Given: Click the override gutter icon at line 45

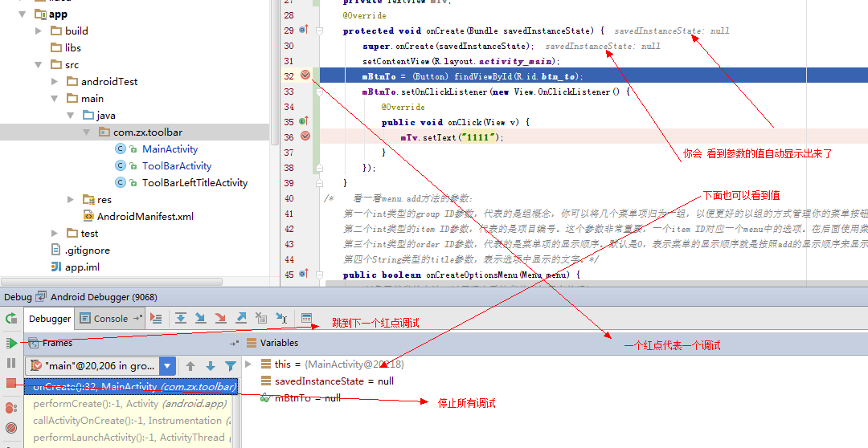Looking at the screenshot, I should click(303, 273).
